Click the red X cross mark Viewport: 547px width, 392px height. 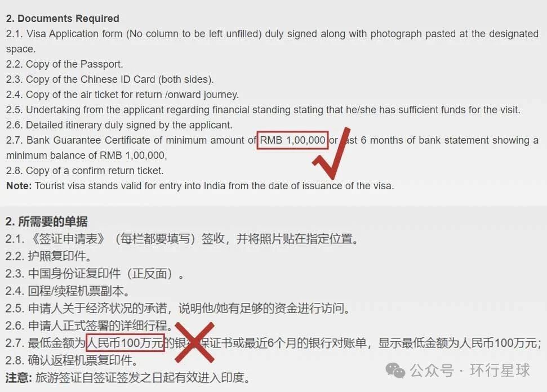point(195,342)
